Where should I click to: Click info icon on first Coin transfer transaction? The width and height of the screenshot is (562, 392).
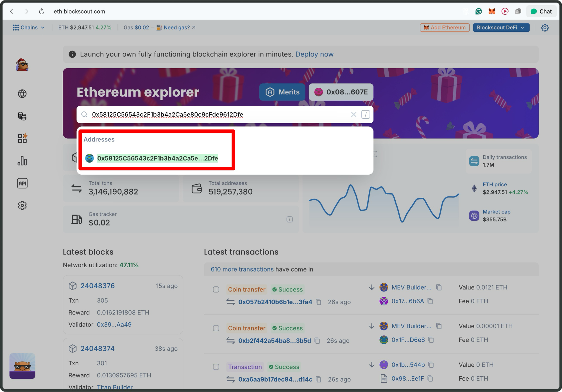click(x=216, y=289)
